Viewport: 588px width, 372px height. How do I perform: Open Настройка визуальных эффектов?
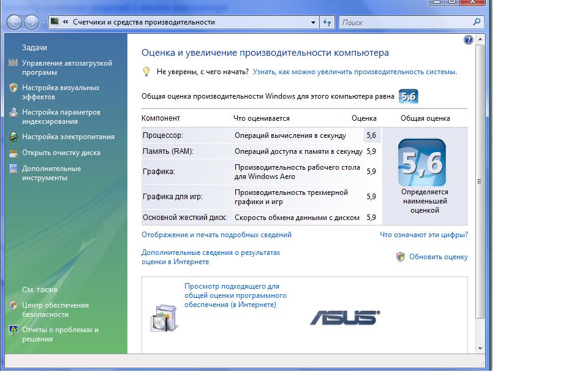[61, 92]
